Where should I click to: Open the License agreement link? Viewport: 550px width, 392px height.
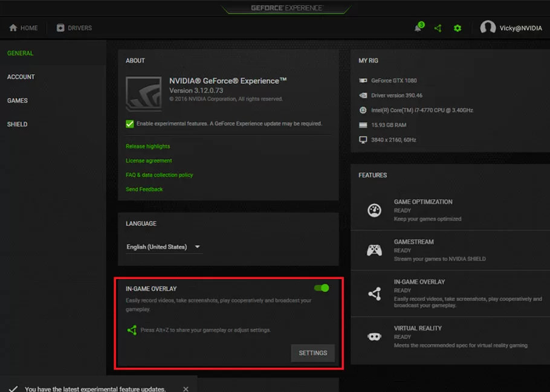coord(149,161)
